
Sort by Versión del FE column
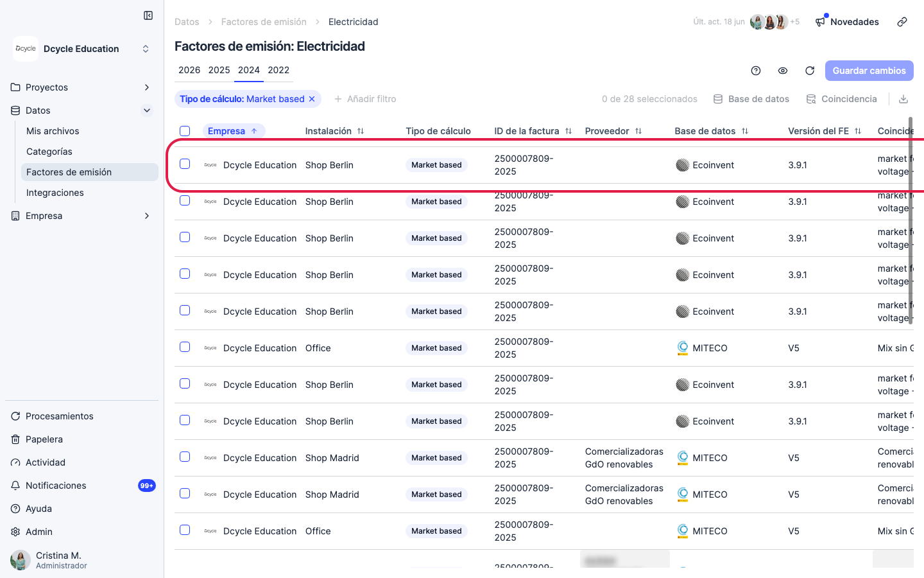click(825, 131)
